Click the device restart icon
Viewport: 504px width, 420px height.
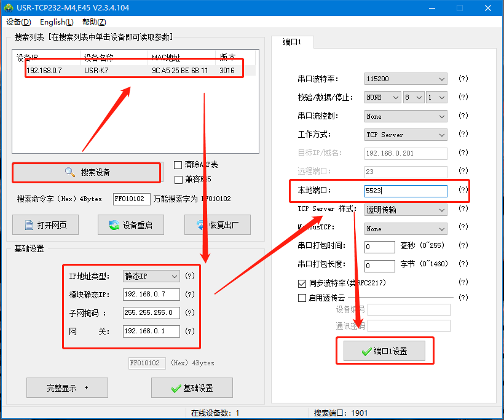(114, 225)
